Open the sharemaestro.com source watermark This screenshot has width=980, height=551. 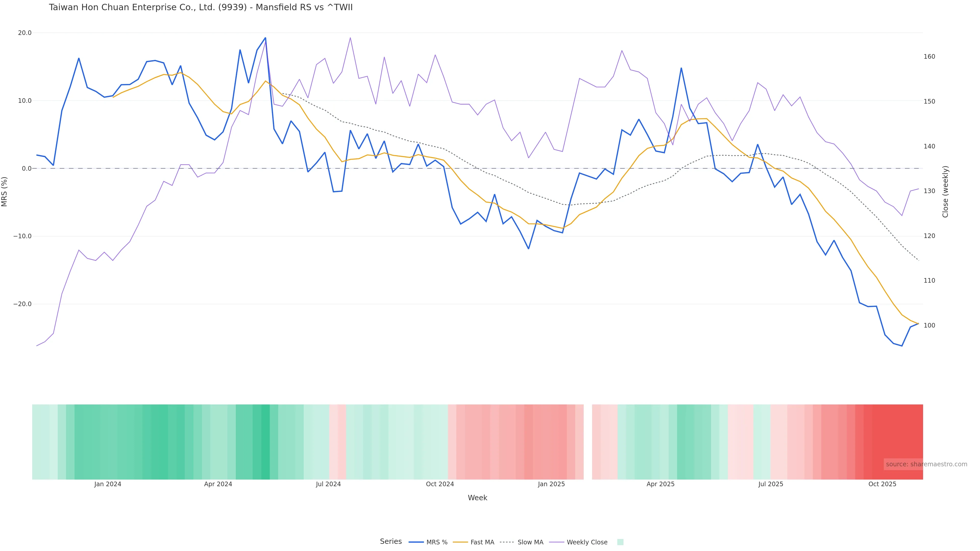(x=926, y=464)
